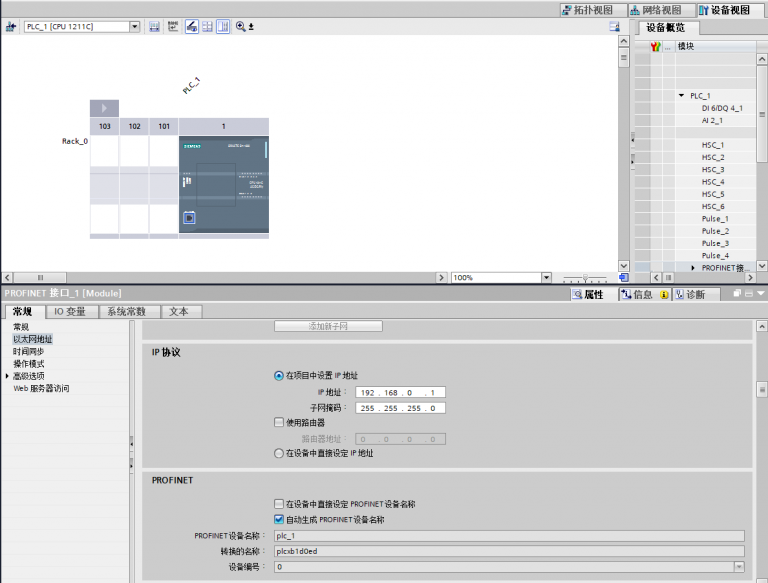Toggle the module information toolbar icon

pos(192,26)
